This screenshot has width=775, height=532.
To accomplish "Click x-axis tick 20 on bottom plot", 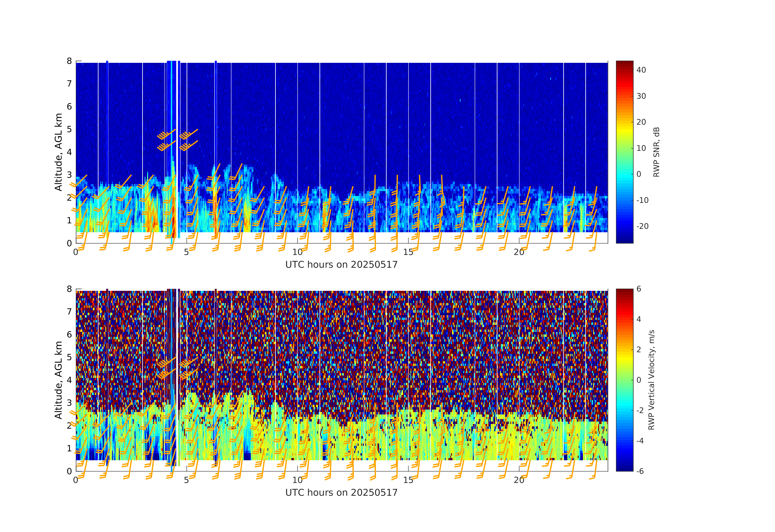I will tap(519, 480).
